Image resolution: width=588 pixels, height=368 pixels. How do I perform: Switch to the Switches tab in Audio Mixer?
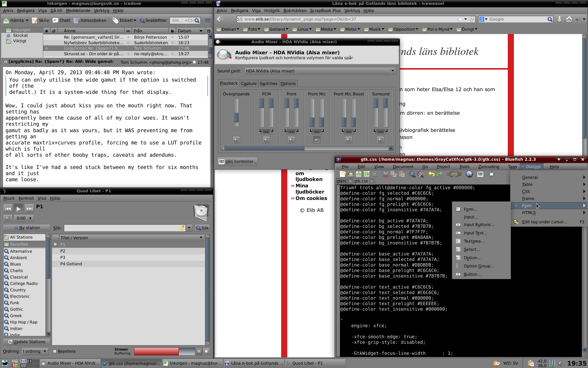268,83
